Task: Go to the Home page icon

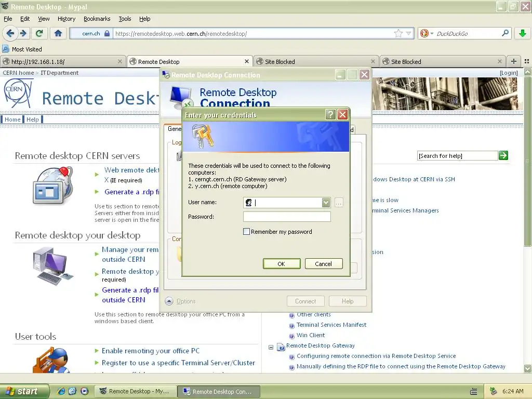Action: pos(58,33)
